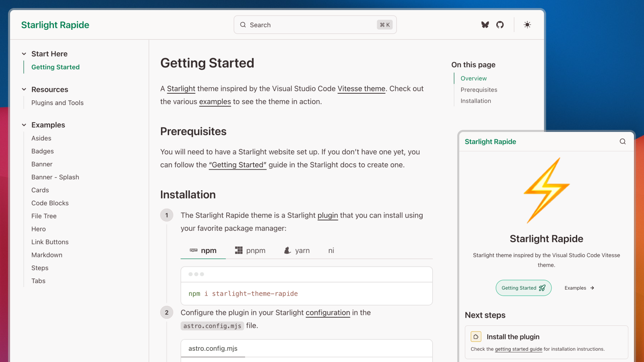Follow the plugin link in step 1
The width and height of the screenshot is (644, 362).
[x=328, y=215]
